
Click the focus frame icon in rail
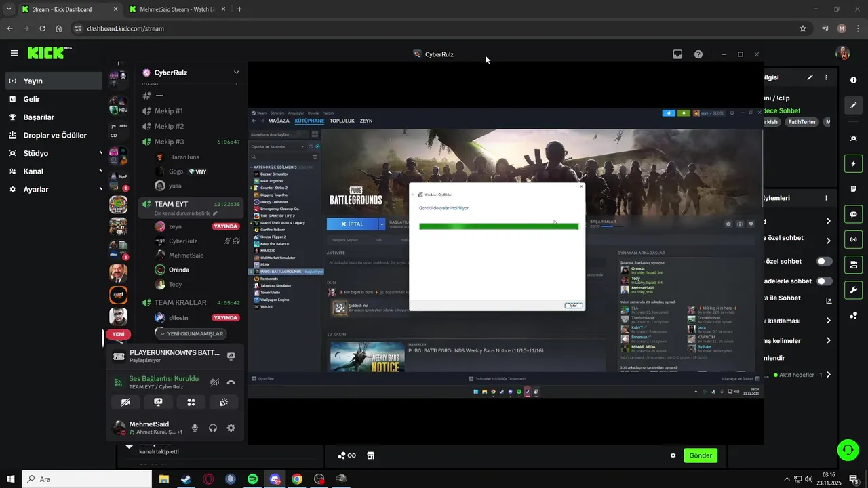point(853,138)
